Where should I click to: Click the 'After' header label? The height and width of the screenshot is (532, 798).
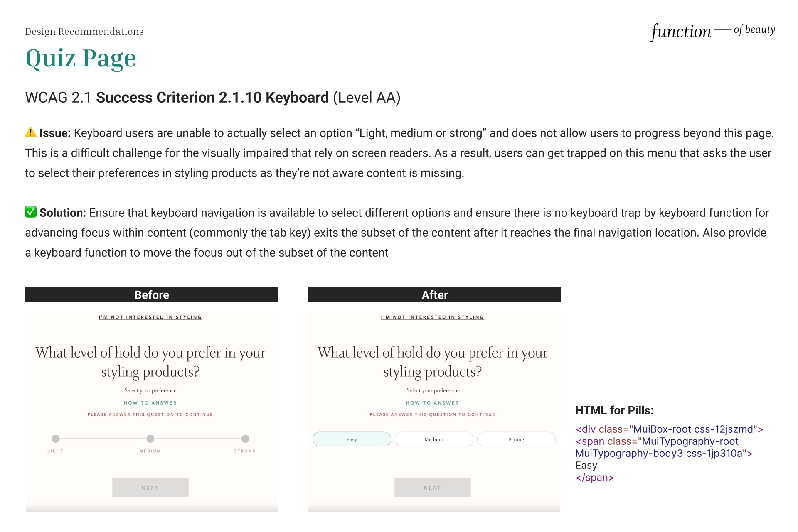(x=433, y=294)
